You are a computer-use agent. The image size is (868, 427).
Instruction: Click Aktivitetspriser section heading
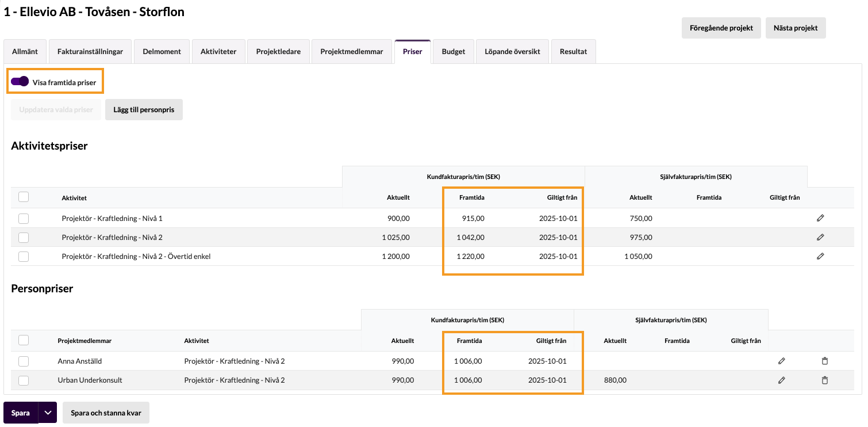click(x=49, y=146)
